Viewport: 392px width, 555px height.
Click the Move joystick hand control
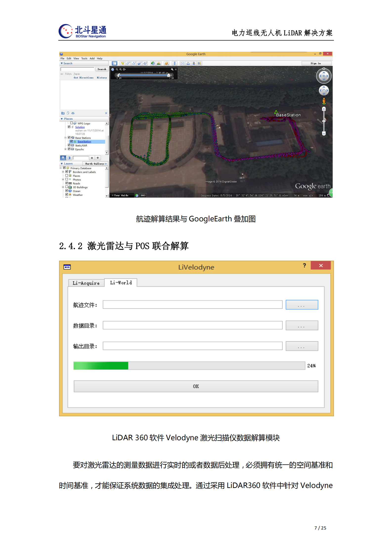click(324, 91)
